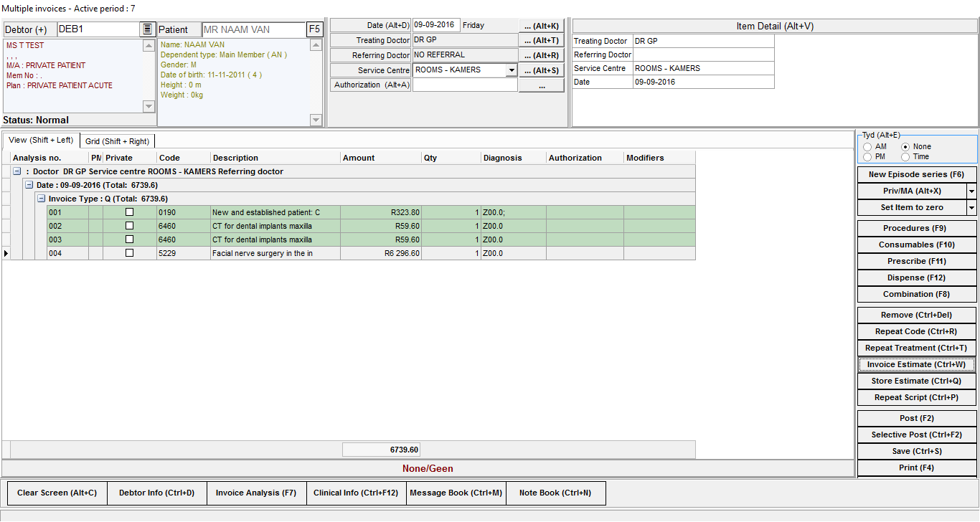Expand the Priv/MA dropdown arrow
The height and width of the screenshot is (522, 980).
971,191
